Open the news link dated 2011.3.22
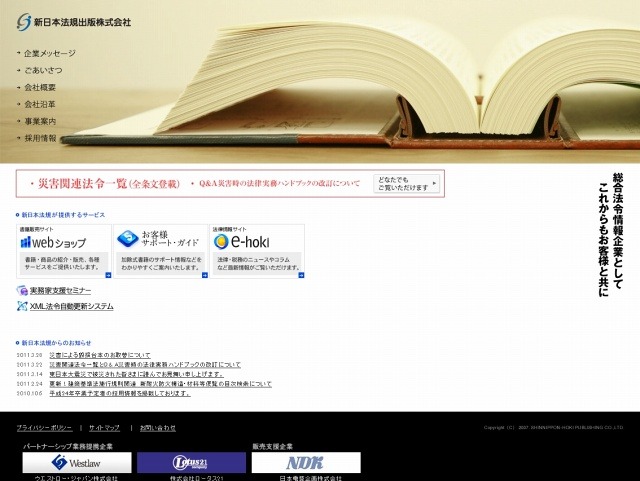This screenshot has width=640, height=481. pyautogui.click(x=145, y=365)
